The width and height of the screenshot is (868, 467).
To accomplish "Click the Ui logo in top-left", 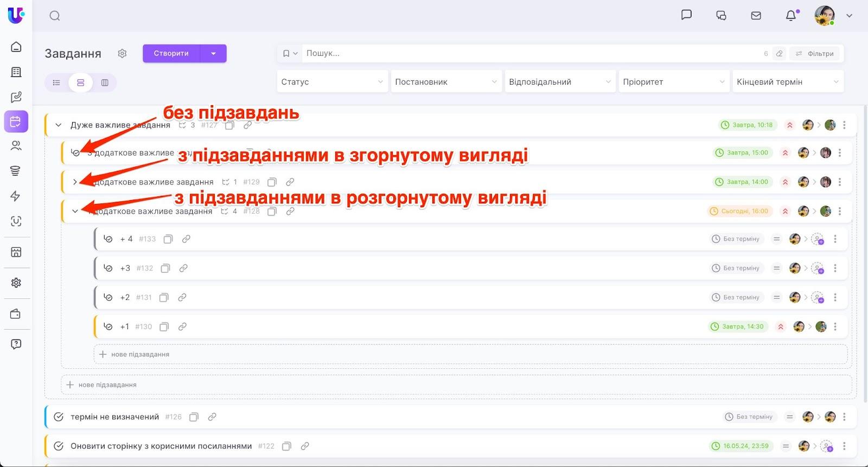I will click(16, 15).
